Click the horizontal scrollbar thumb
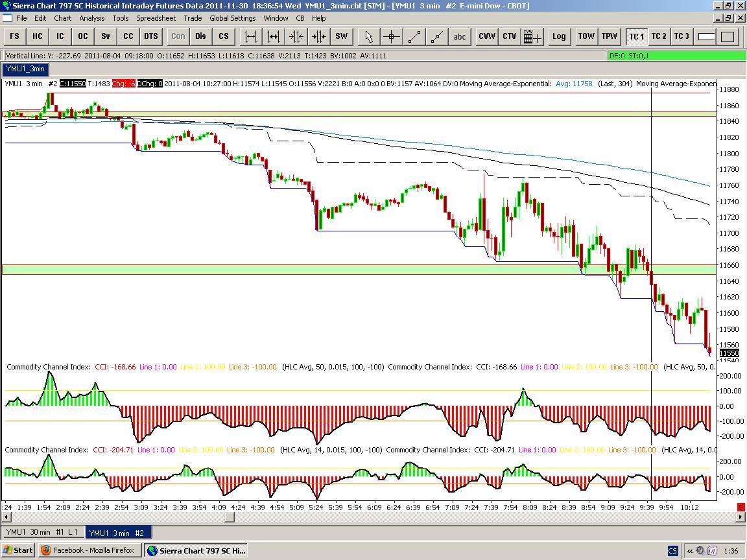747x560 pixels. (x=230, y=517)
